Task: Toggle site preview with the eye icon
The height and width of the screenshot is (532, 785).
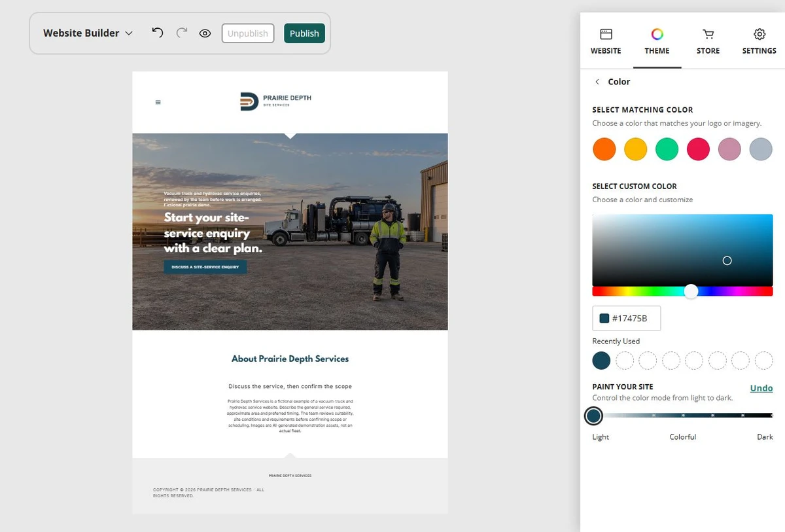Action: tap(205, 33)
